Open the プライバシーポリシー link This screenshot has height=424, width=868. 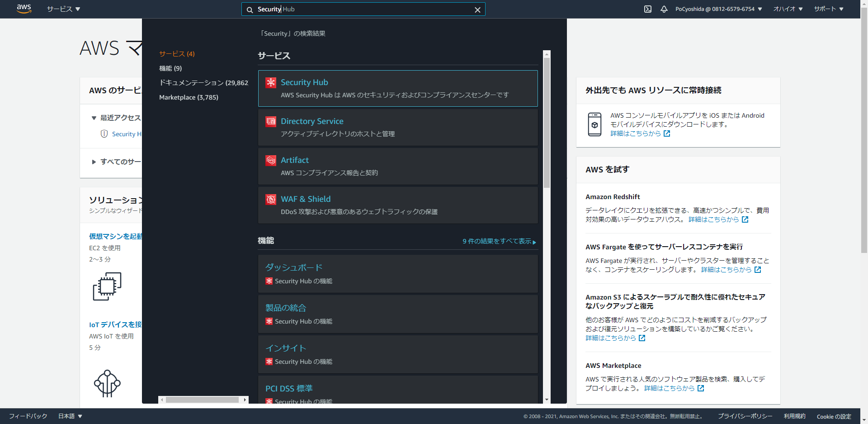(x=745, y=416)
